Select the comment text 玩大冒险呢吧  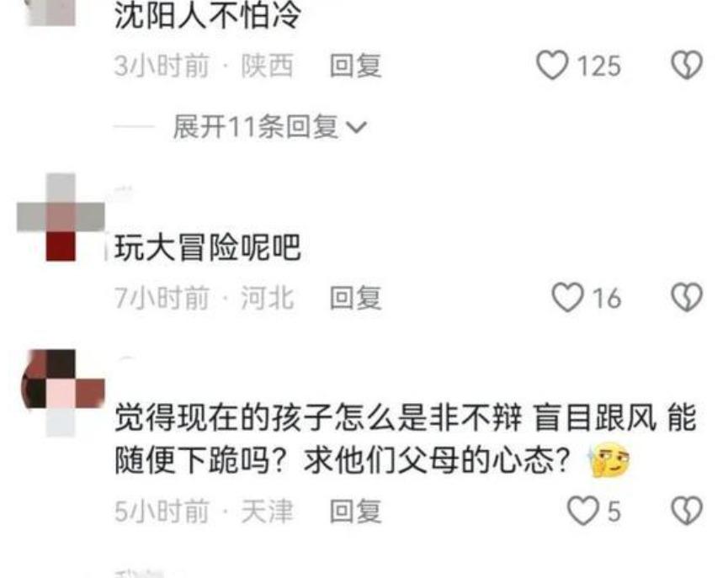(208, 247)
